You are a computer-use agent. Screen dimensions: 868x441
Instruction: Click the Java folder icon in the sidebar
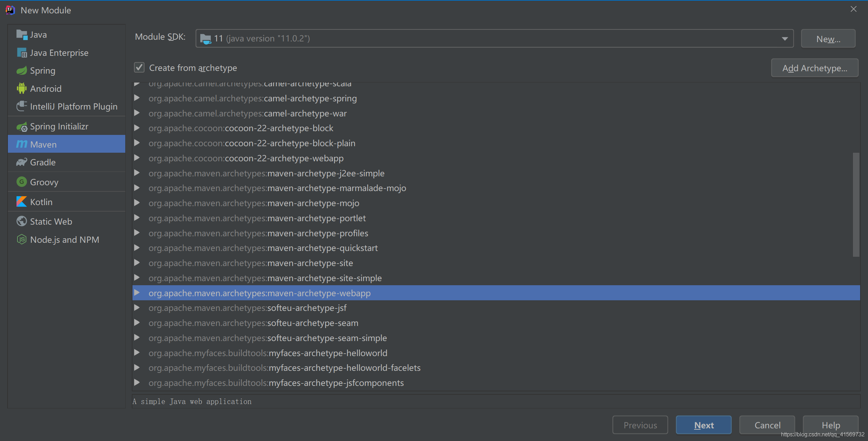(x=22, y=35)
